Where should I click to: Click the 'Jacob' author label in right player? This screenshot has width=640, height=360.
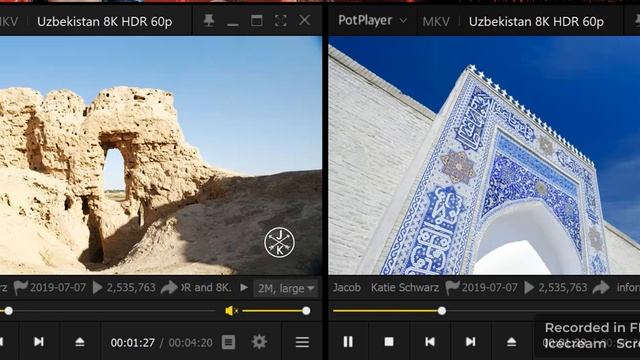(347, 288)
